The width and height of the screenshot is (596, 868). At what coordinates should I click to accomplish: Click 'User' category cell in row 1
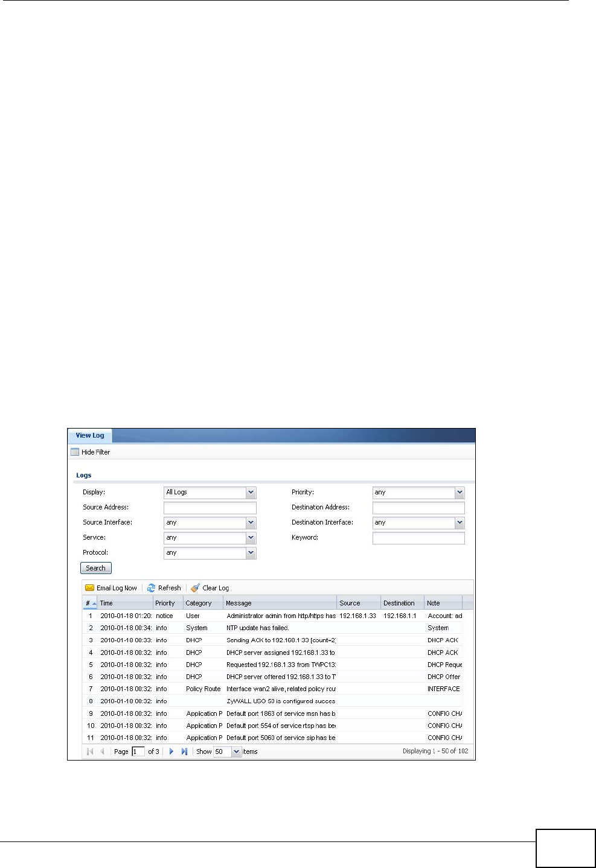point(193,616)
